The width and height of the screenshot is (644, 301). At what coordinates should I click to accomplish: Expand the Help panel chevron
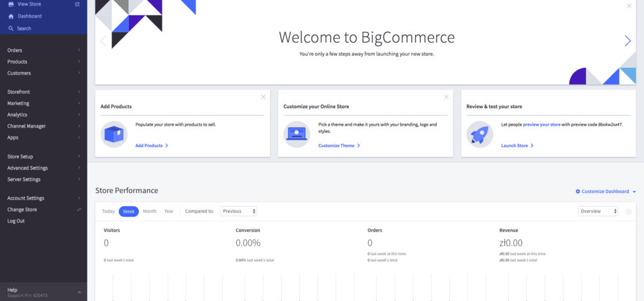tap(79, 292)
